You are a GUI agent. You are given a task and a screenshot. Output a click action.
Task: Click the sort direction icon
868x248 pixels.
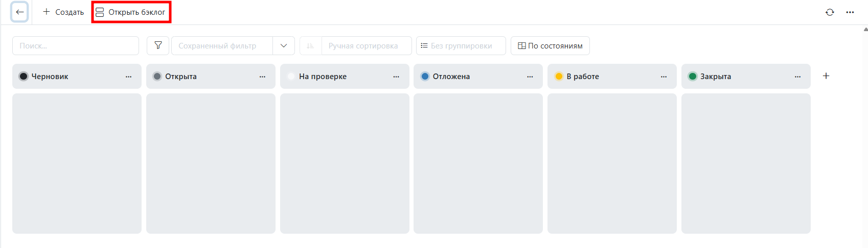pyautogui.click(x=310, y=45)
